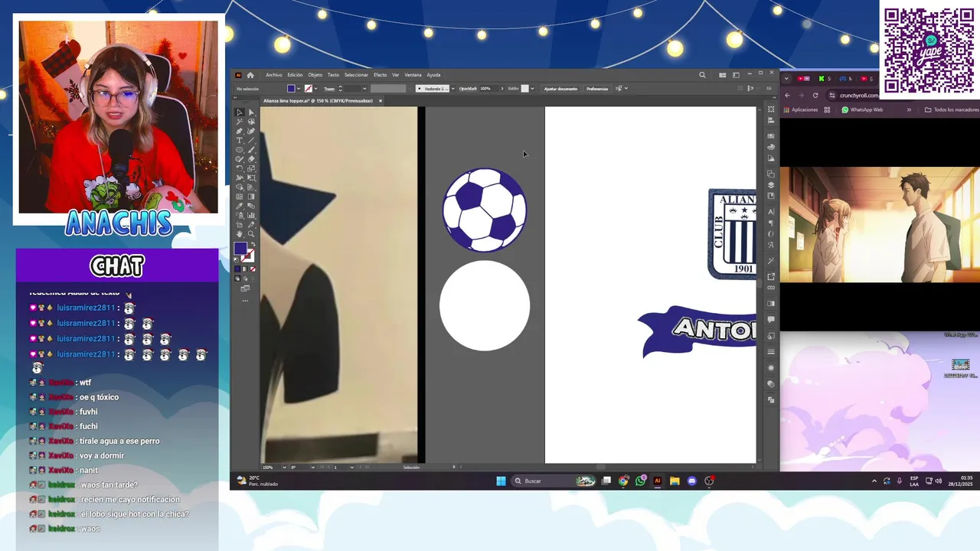Enable Draw Normal mode
Viewport: 980px width, 551px height.
coord(237,279)
